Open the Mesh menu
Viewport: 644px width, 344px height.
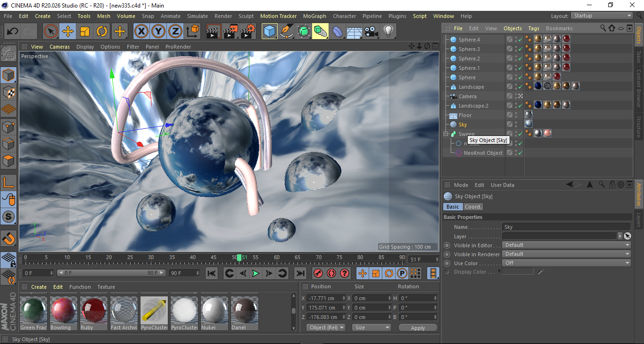pyautogui.click(x=104, y=16)
